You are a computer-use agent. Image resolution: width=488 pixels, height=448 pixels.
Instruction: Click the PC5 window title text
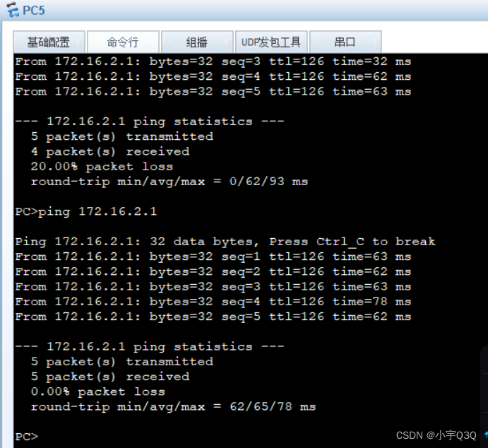coord(34,11)
